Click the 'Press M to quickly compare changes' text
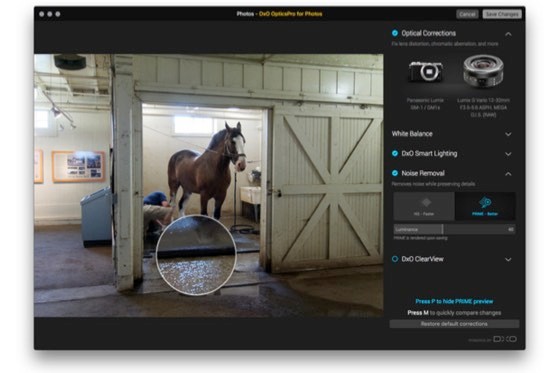The height and width of the screenshot is (373, 560). coord(454,313)
